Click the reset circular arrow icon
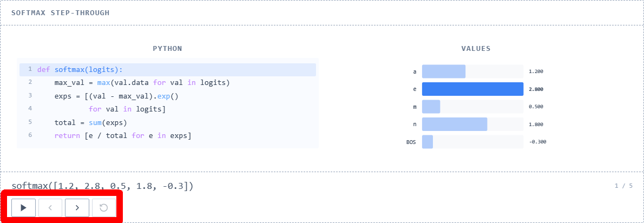Viewport: 644px width, 223px height. click(x=104, y=207)
